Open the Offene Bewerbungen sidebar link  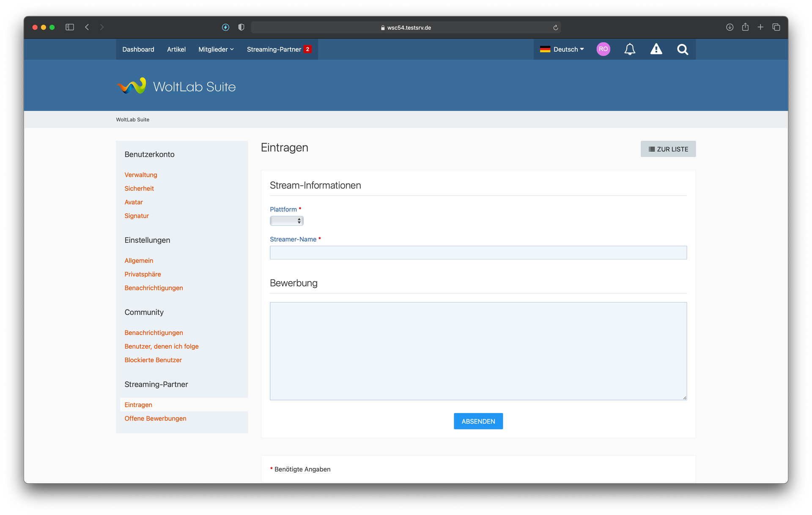tap(155, 419)
